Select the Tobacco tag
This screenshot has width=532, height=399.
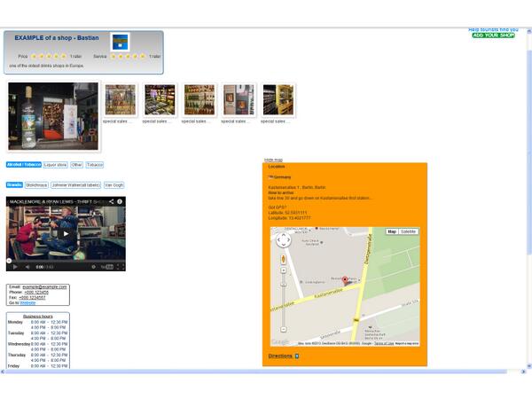[x=95, y=165]
